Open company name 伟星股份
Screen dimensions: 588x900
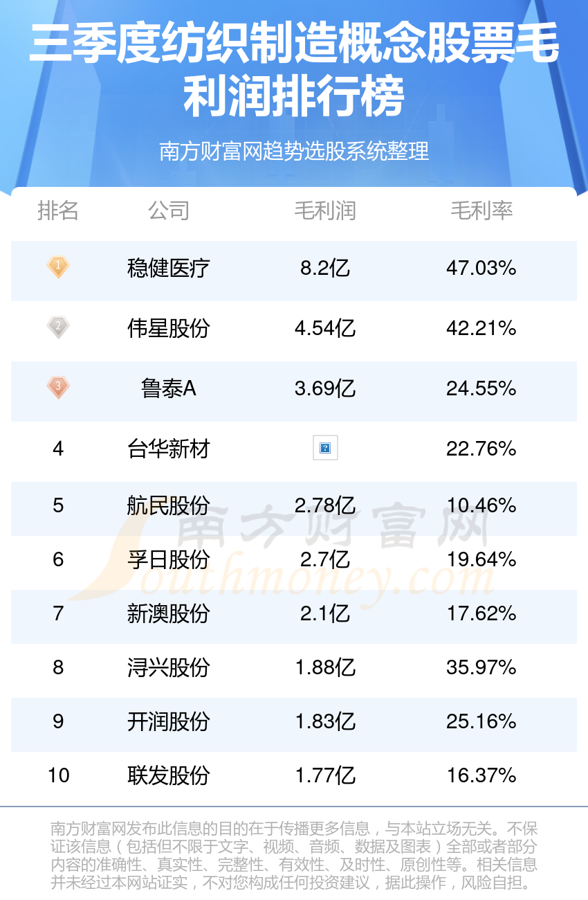coord(168,328)
